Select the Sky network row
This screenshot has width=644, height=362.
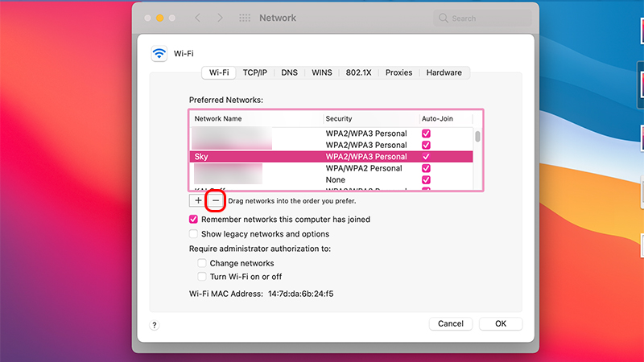[x=331, y=156]
